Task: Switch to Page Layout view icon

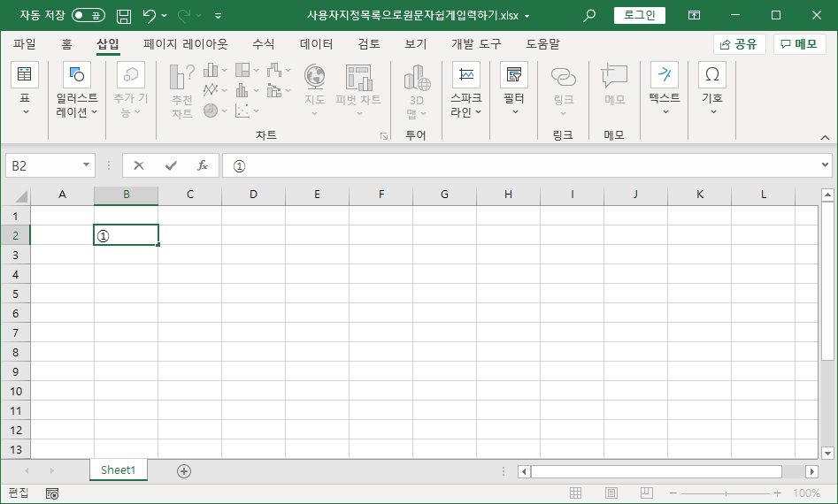Action: (611, 493)
